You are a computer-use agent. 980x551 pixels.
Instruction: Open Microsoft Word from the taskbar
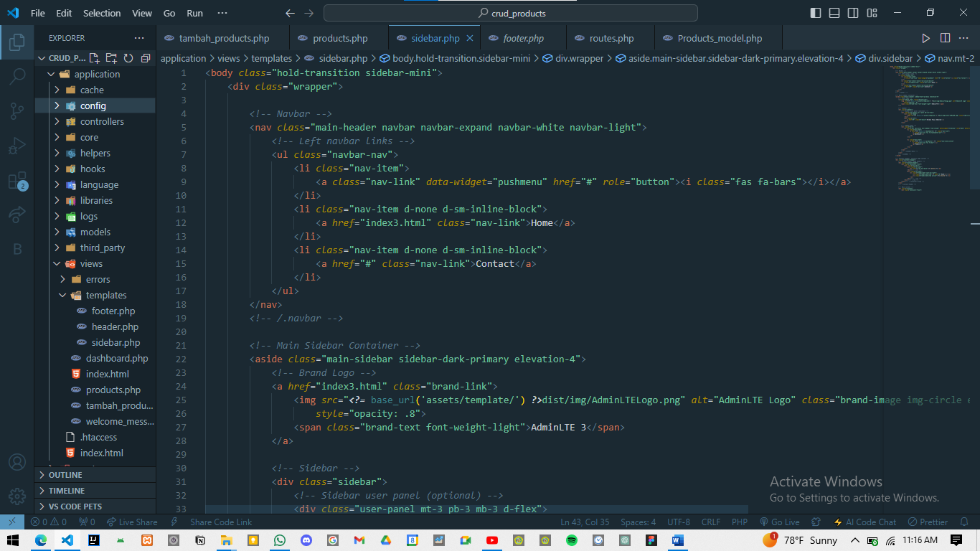(678, 540)
